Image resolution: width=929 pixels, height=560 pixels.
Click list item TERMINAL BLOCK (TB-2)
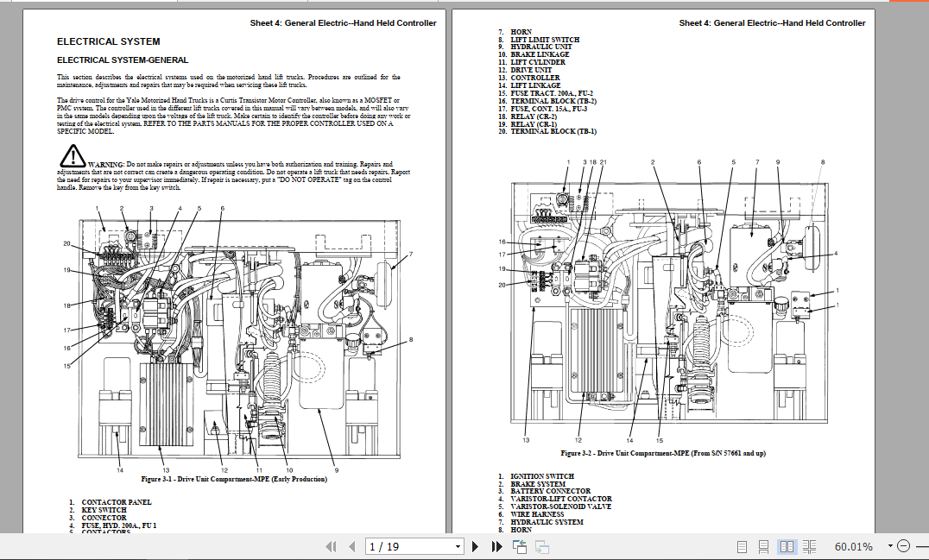[547, 101]
